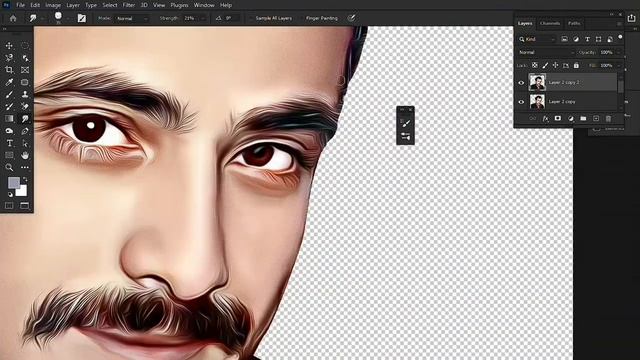Screen dimensions: 640x360
Task: Toggle pressure for strength icon
Action: [x=351, y=18]
